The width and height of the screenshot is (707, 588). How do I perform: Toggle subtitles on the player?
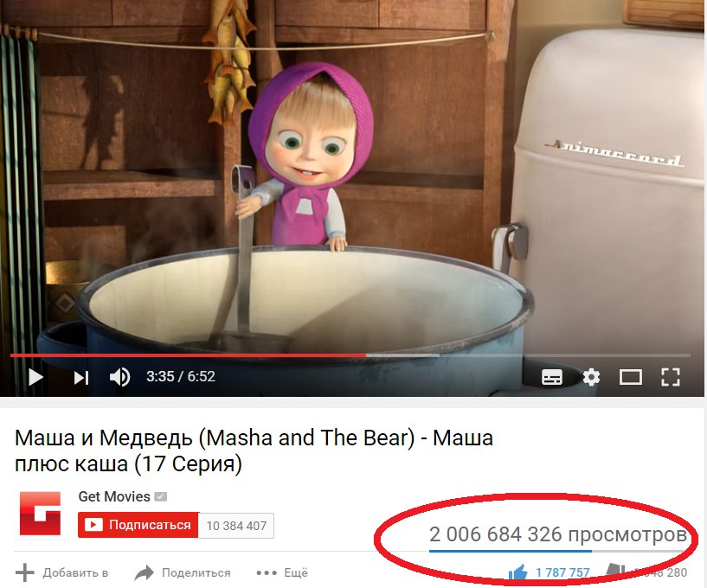[552, 378]
